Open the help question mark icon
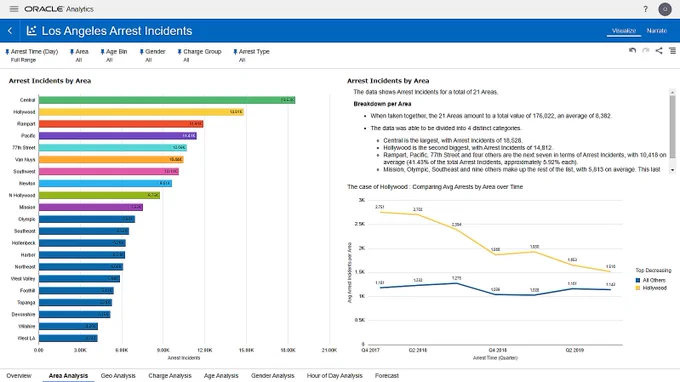This screenshot has width=680, height=382. 645,9
